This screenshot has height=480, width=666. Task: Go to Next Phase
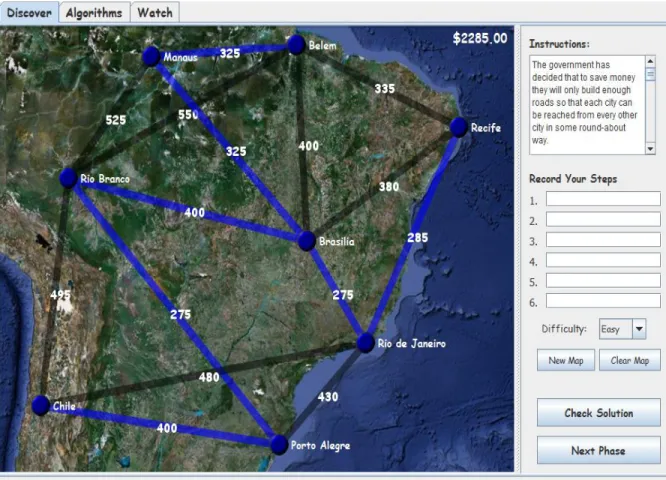tap(598, 450)
